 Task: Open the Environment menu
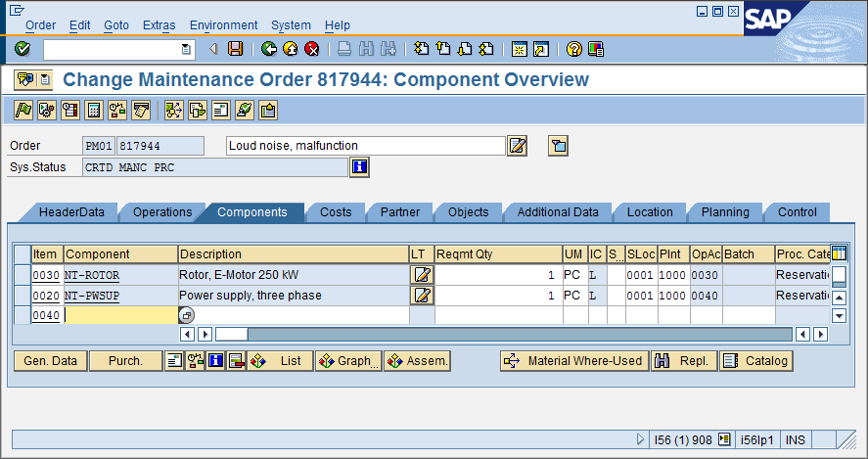point(224,25)
